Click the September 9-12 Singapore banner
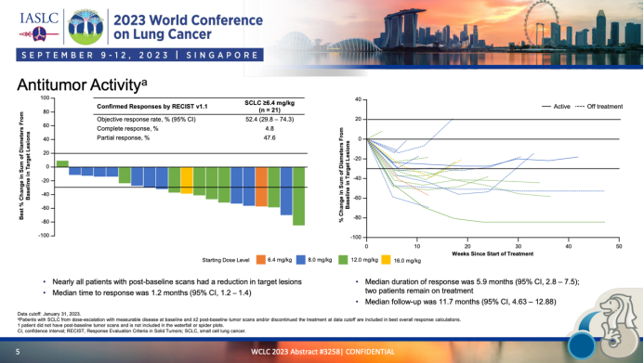Viewport: 644px width, 363px height. (x=139, y=55)
